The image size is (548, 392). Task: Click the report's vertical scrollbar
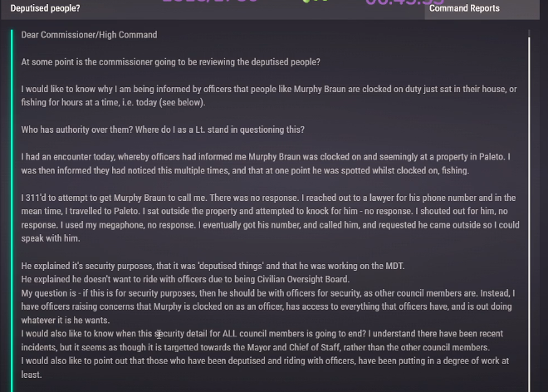pyautogui.click(x=529, y=210)
